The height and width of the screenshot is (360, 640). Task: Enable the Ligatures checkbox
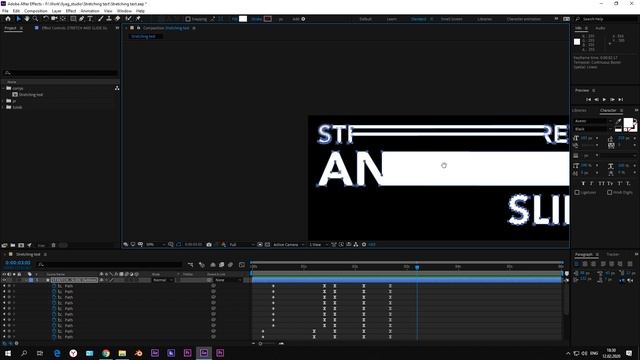point(577,192)
